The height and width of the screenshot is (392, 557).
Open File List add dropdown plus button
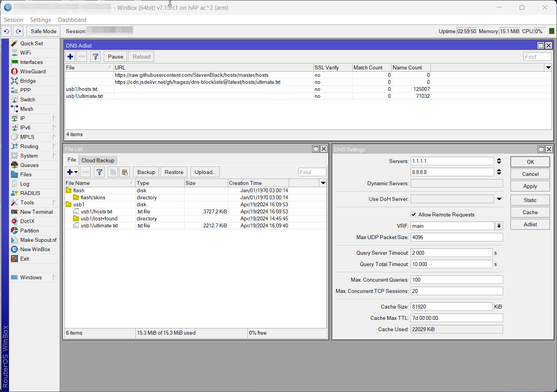(72, 172)
